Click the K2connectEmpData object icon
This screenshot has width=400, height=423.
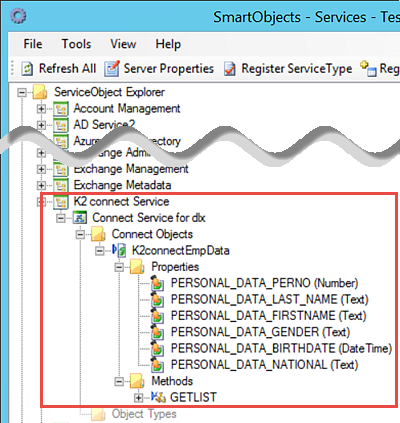(119, 250)
